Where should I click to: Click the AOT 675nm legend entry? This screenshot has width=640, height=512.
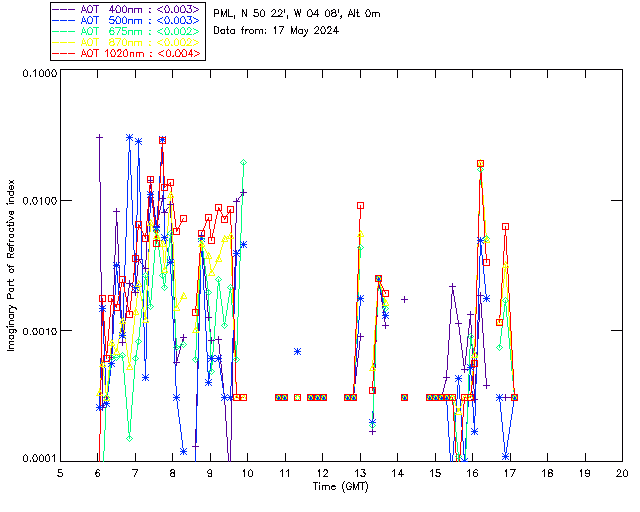126,31
